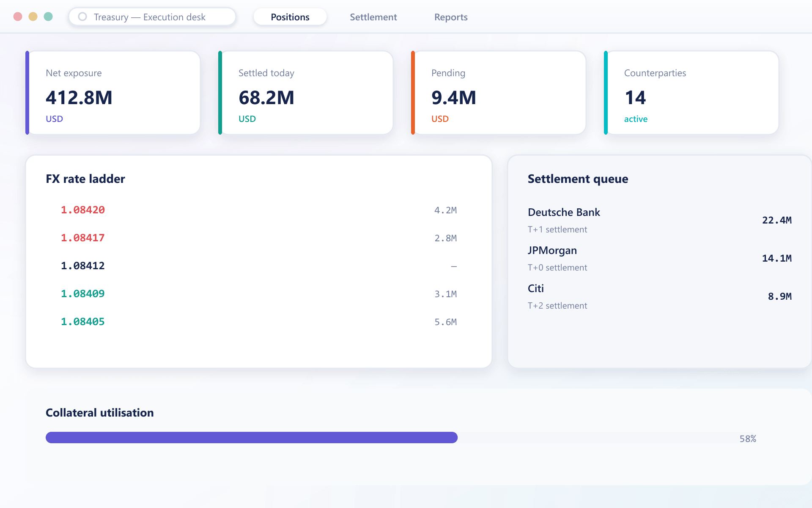Select the 1.08412 mid rate
Image resolution: width=812 pixels, height=508 pixels.
tap(83, 266)
